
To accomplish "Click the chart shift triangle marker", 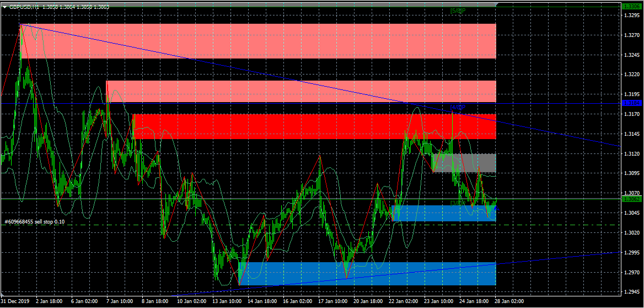I will click(x=497, y=3).
